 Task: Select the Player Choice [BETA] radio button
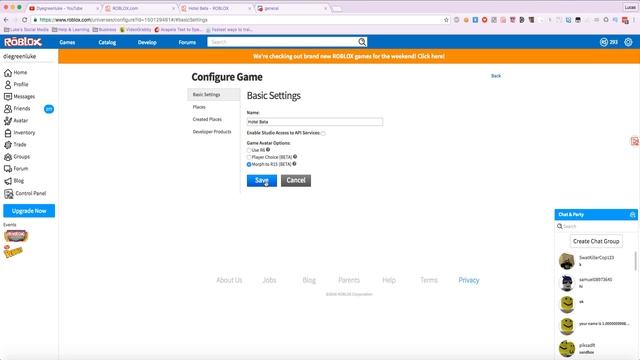(249, 158)
